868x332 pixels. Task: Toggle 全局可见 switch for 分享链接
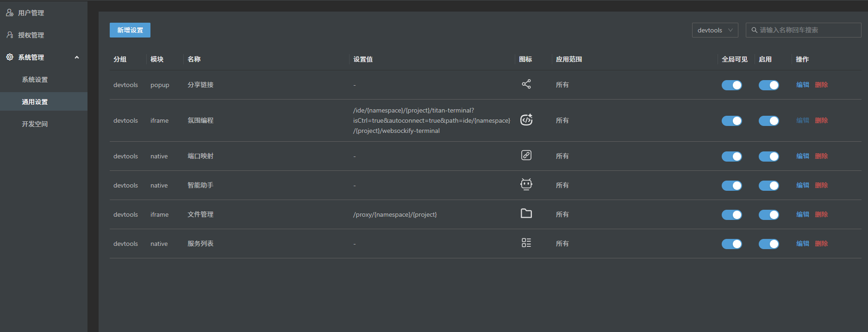point(731,85)
